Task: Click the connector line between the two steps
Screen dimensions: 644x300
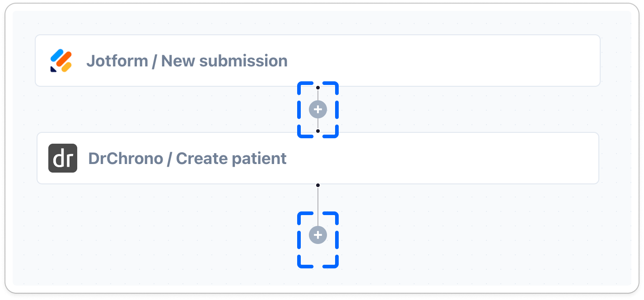Action: (x=318, y=96)
